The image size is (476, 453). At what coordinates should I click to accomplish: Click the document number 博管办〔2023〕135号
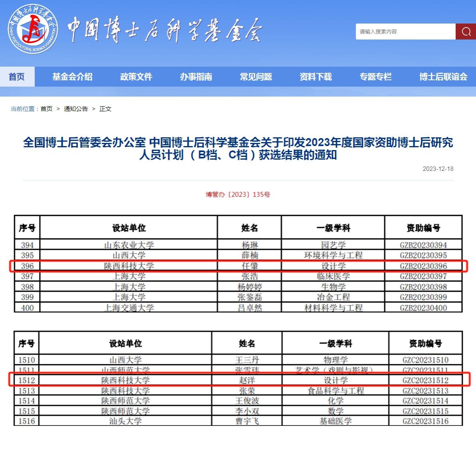pyautogui.click(x=238, y=194)
